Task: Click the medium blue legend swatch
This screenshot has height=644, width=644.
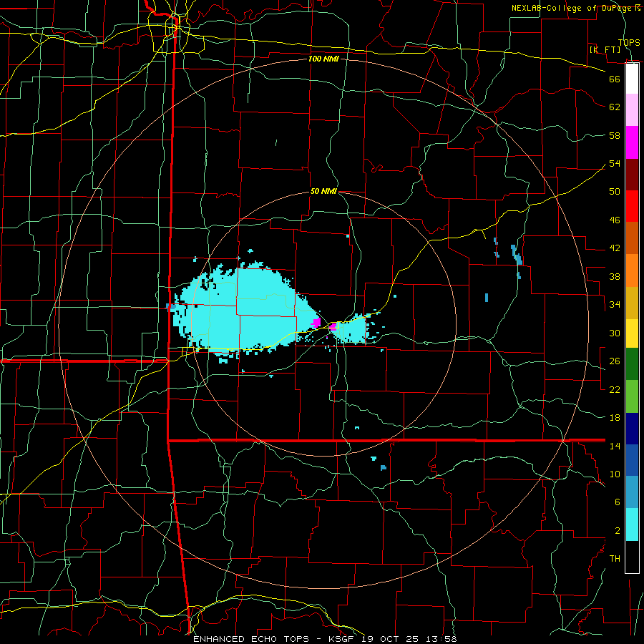Action: tap(632, 460)
